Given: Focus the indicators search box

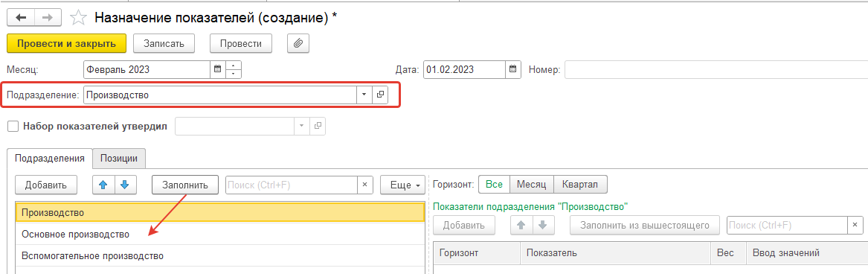Looking at the screenshot, I should coord(787,225).
